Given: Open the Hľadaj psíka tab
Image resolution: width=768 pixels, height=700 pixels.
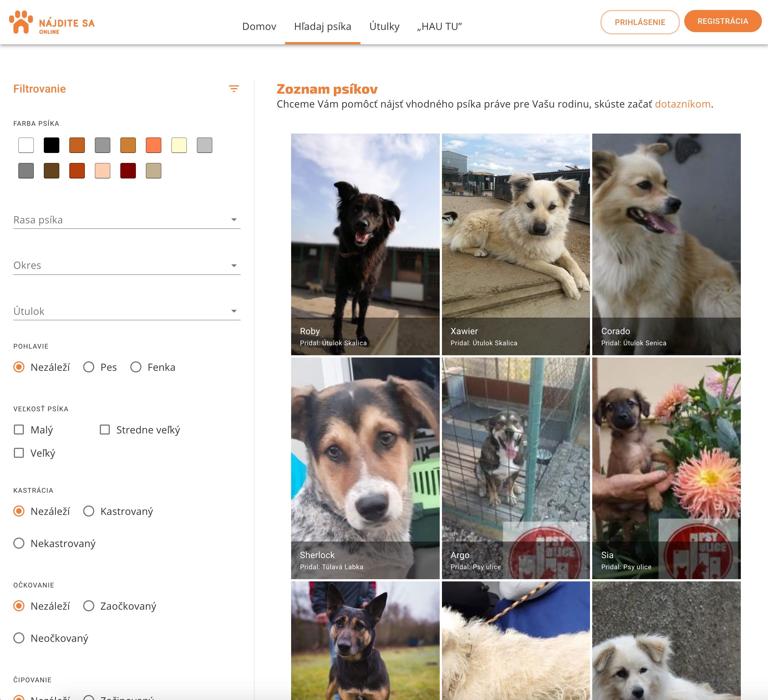Looking at the screenshot, I should tap(323, 26).
